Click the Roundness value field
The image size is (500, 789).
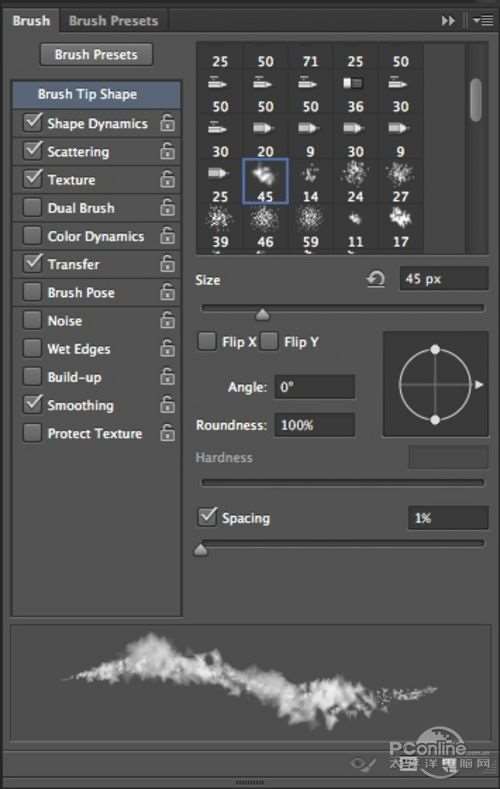tap(315, 425)
